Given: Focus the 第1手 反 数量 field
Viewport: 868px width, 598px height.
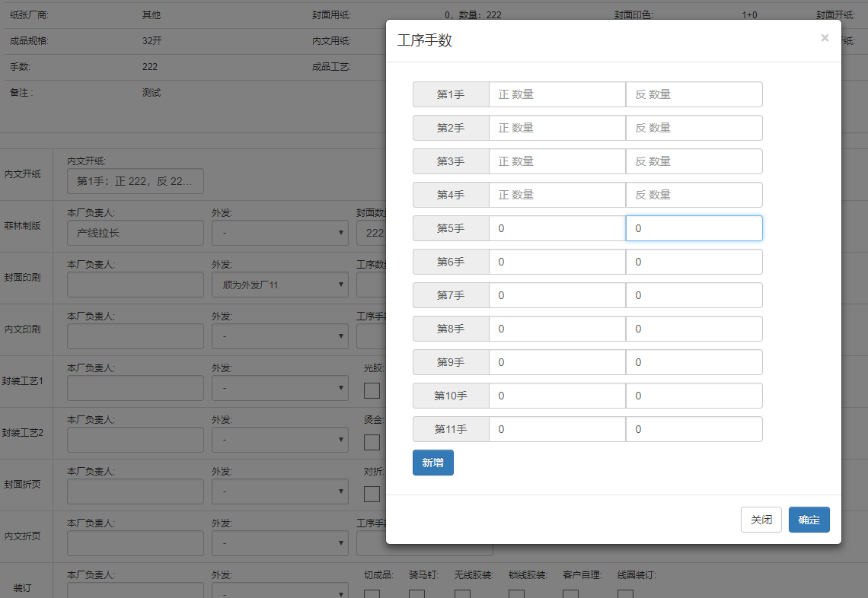Looking at the screenshot, I should [694, 94].
